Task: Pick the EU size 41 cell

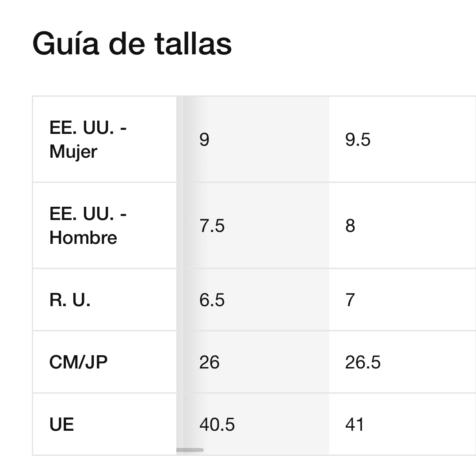Action: 403,424
